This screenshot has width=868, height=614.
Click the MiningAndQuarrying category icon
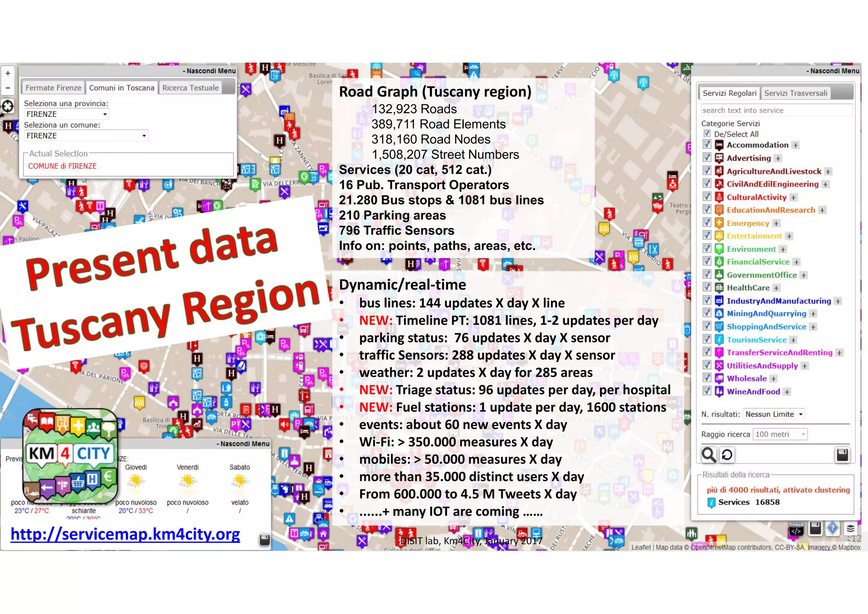(x=719, y=314)
